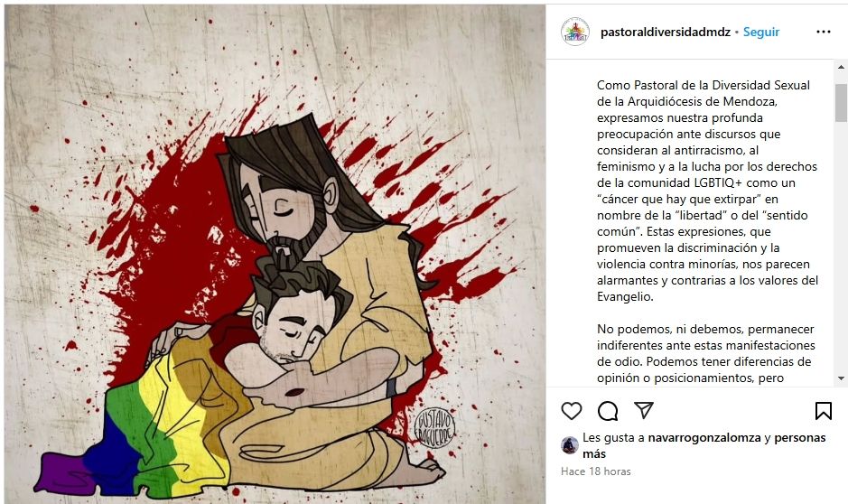The image size is (848, 504).
Task: Open the pastoraldiversidadmdz username link
Action: (x=666, y=32)
